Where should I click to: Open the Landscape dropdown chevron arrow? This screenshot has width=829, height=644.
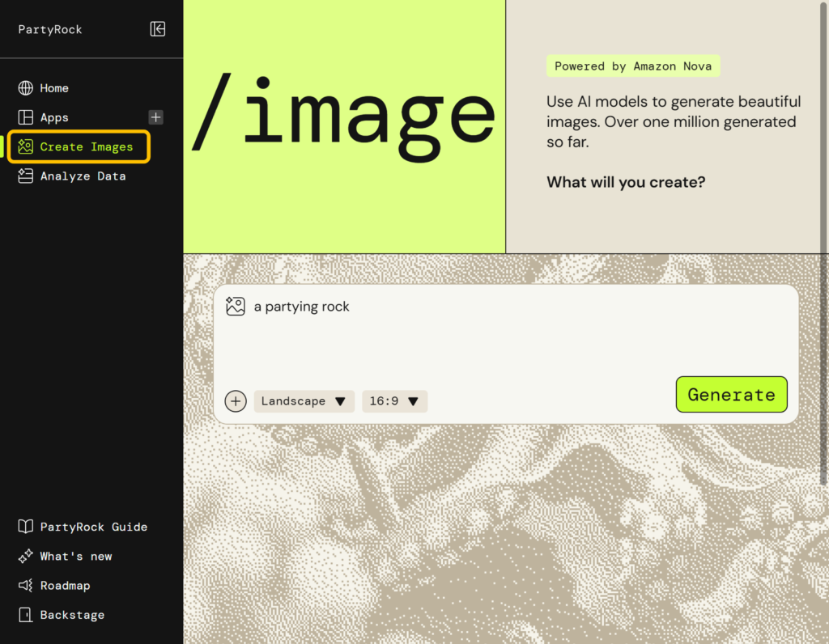[341, 400]
